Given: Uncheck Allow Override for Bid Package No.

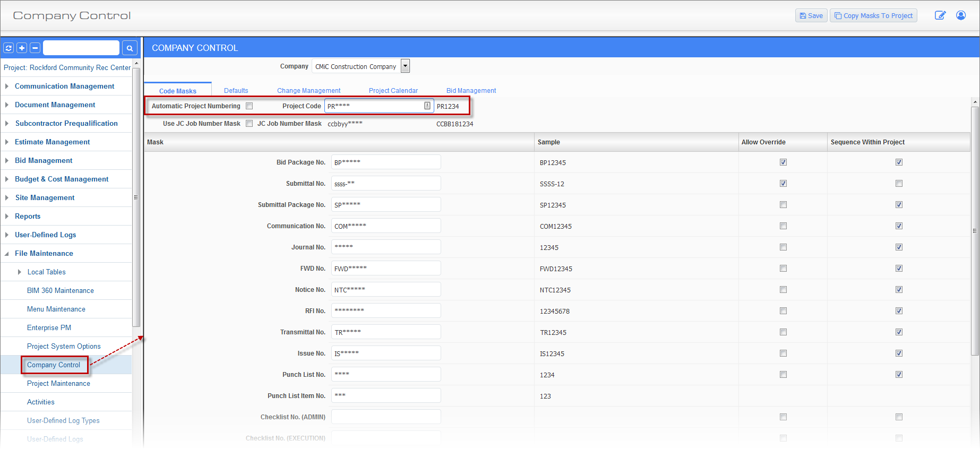Looking at the screenshot, I should [783, 162].
